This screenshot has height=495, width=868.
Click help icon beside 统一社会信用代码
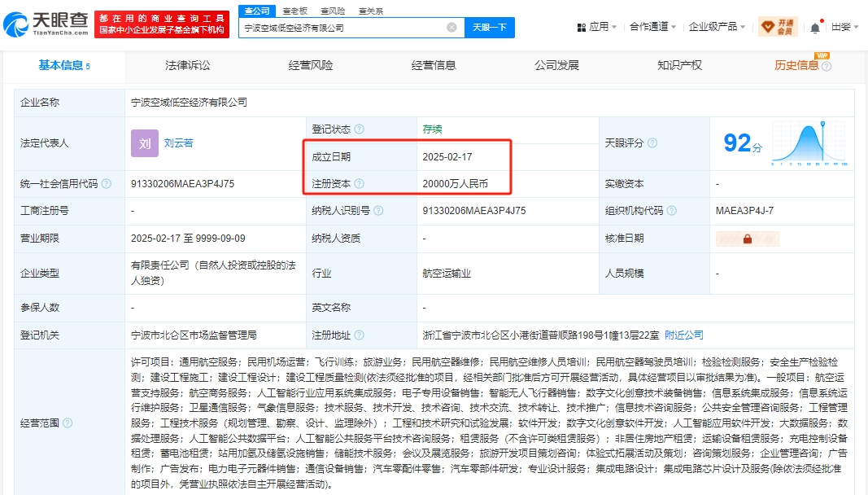pyautogui.click(x=107, y=183)
